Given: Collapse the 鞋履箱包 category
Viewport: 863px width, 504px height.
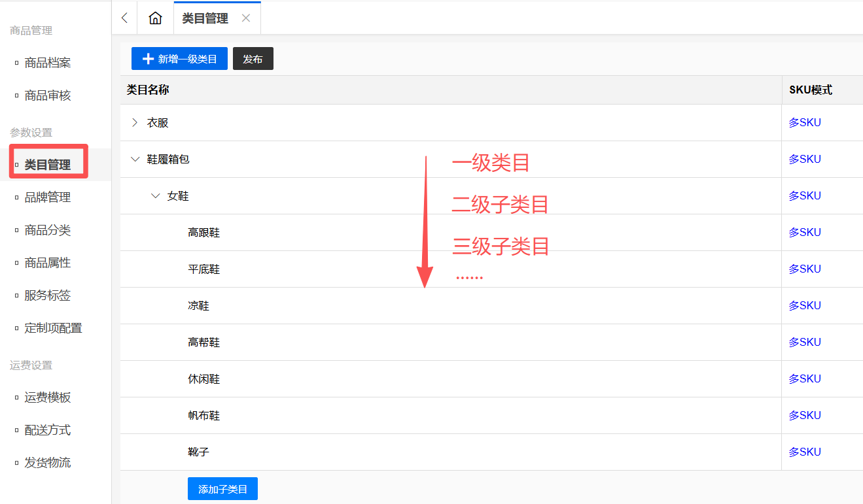Looking at the screenshot, I should pyautogui.click(x=135, y=160).
